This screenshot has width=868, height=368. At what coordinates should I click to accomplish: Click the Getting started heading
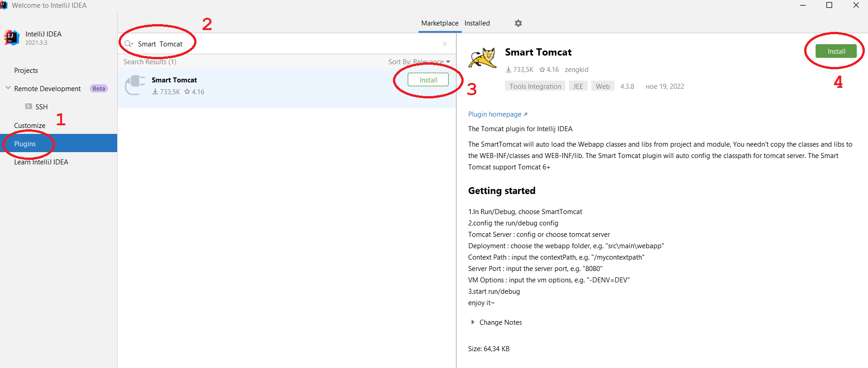[501, 191]
